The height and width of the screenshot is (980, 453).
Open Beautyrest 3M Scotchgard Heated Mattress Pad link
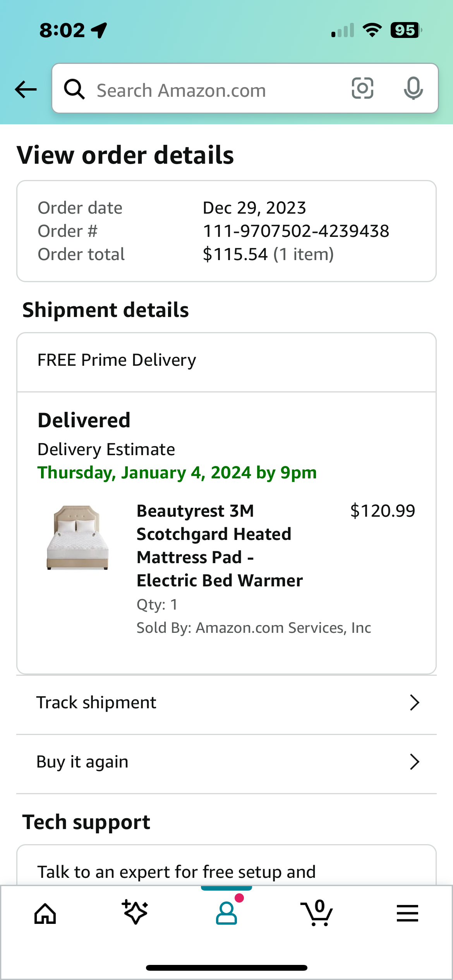point(220,545)
